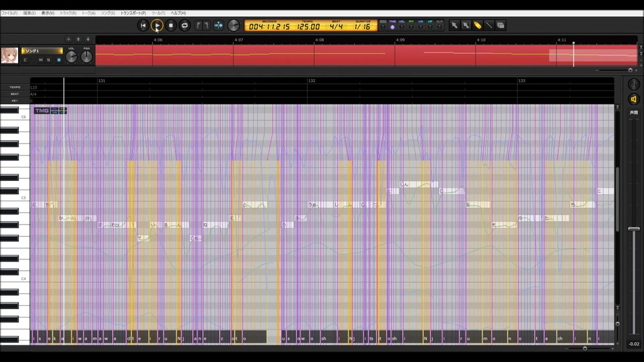Click the ソング1 track name label

[x=42, y=51]
